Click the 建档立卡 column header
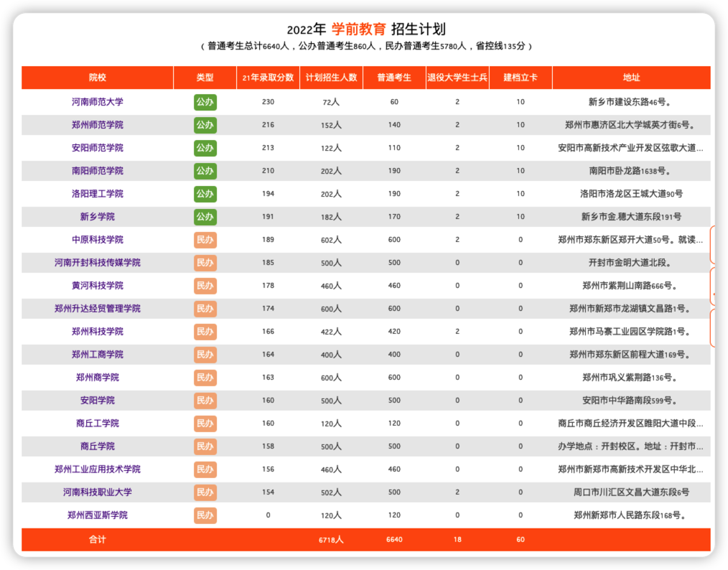 (521, 78)
